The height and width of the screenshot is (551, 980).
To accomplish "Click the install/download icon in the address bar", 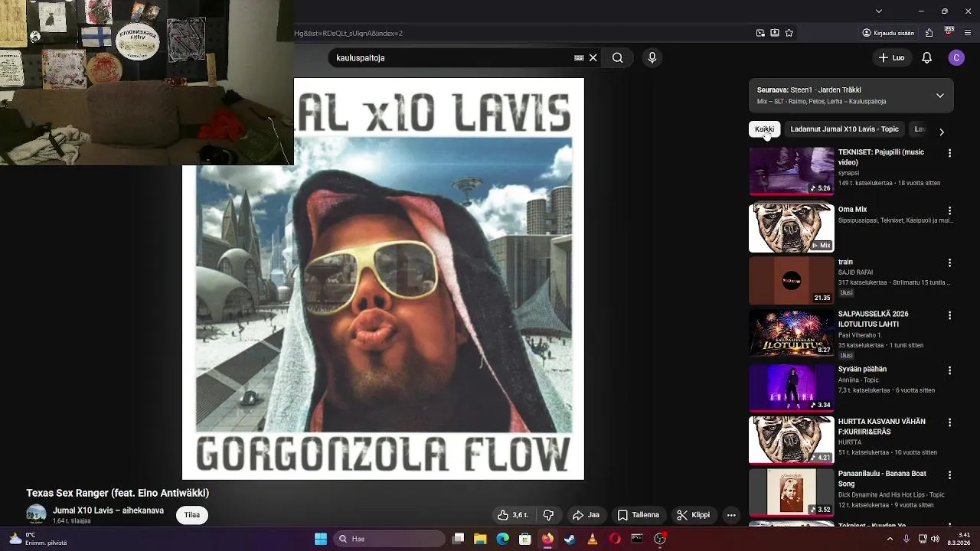I will coord(775,33).
